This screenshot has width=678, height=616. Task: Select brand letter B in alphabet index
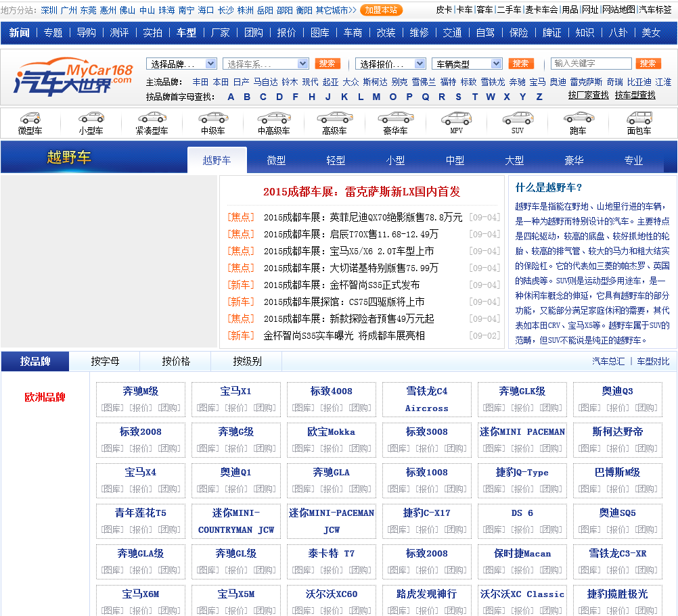tap(247, 97)
